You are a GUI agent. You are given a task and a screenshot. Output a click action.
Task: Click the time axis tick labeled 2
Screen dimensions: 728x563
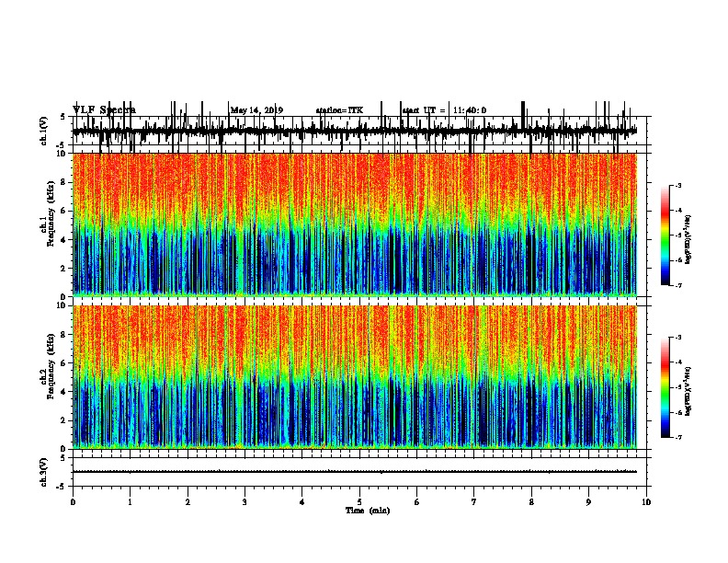coord(188,502)
